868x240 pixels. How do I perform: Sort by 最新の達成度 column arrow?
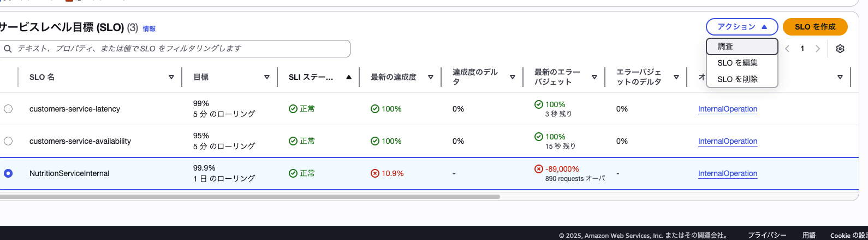tap(431, 77)
